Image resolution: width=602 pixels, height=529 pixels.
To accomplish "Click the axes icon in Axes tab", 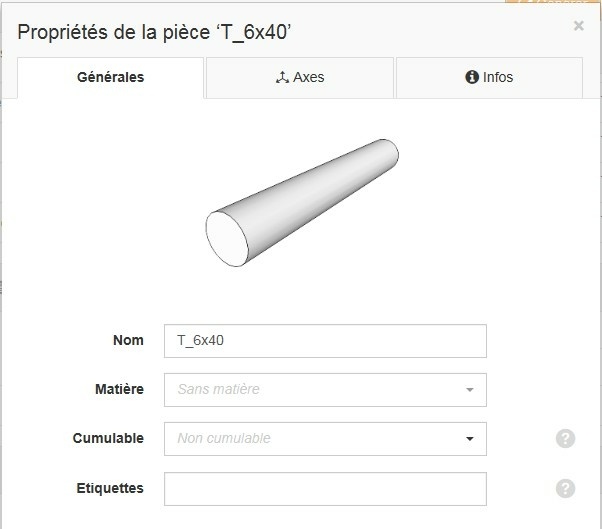I will tap(281, 77).
